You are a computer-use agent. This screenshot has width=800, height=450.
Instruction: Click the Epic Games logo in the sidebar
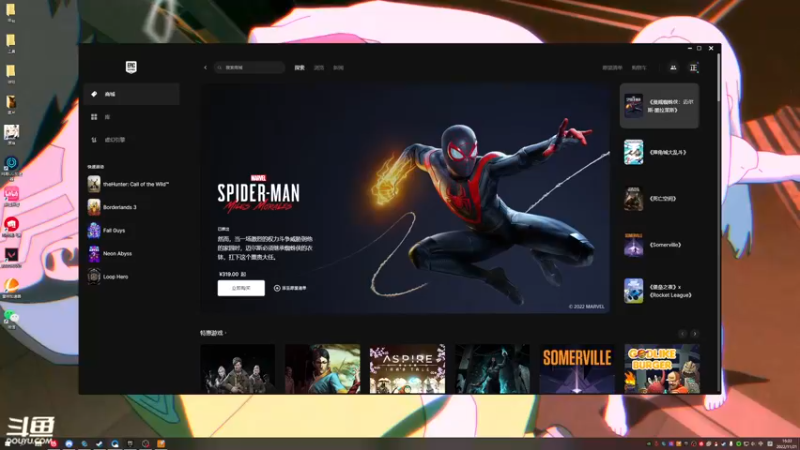point(131,67)
